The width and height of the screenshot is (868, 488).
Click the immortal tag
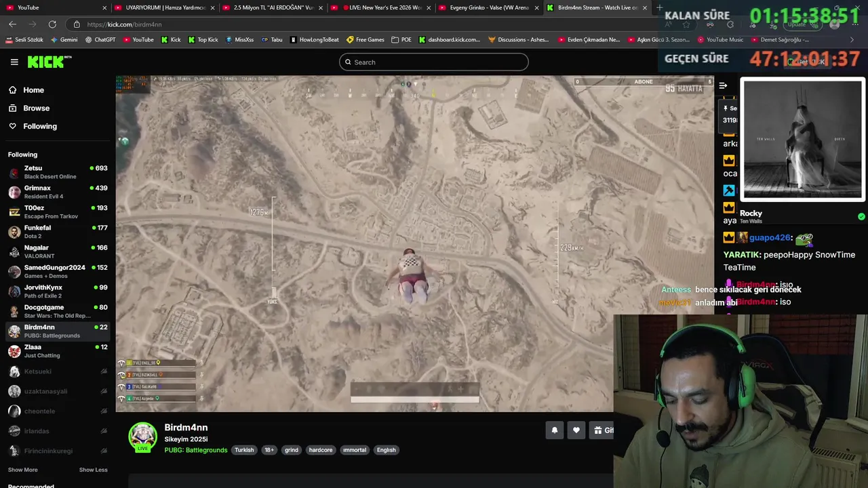(x=355, y=450)
